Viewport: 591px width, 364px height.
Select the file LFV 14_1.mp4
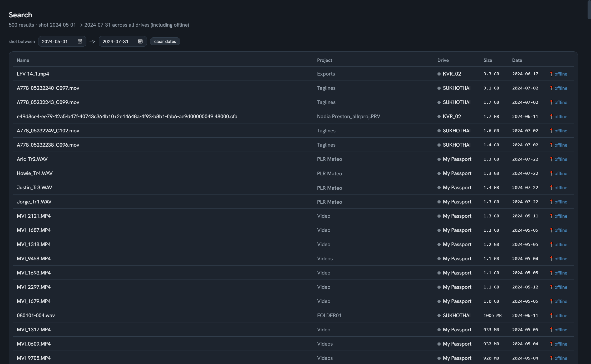[33, 74]
